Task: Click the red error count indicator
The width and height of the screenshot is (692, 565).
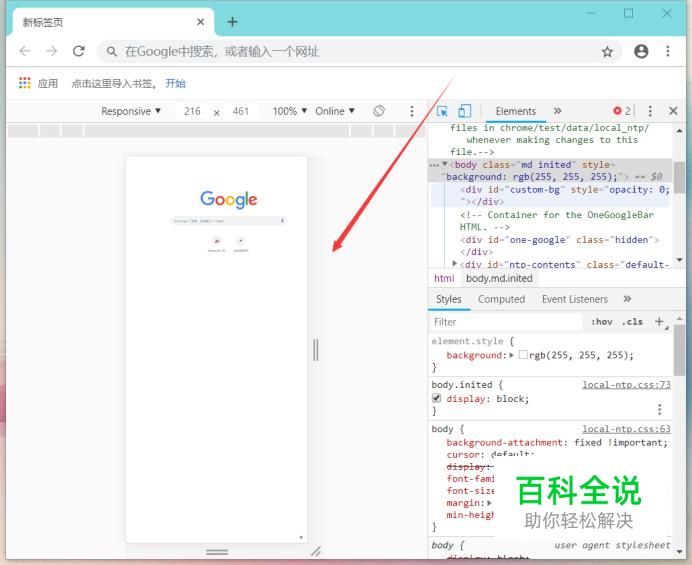Action: tap(621, 111)
